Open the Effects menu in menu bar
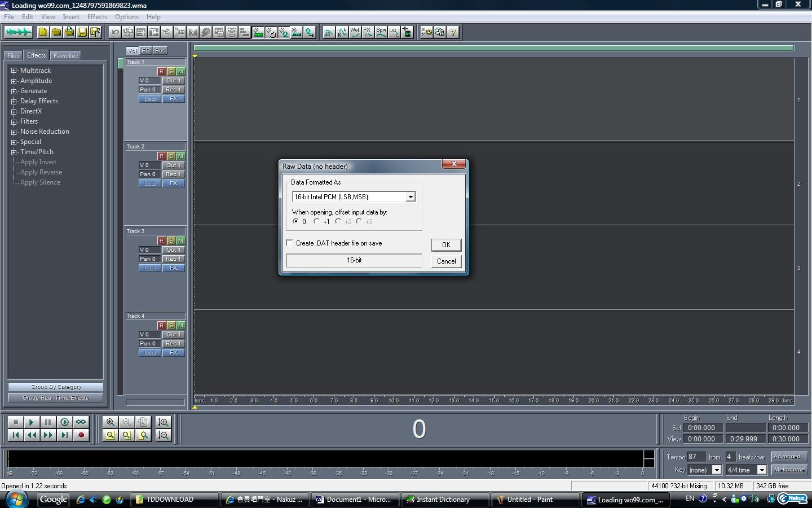The height and width of the screenshot is (508, 812). (97, 17)
